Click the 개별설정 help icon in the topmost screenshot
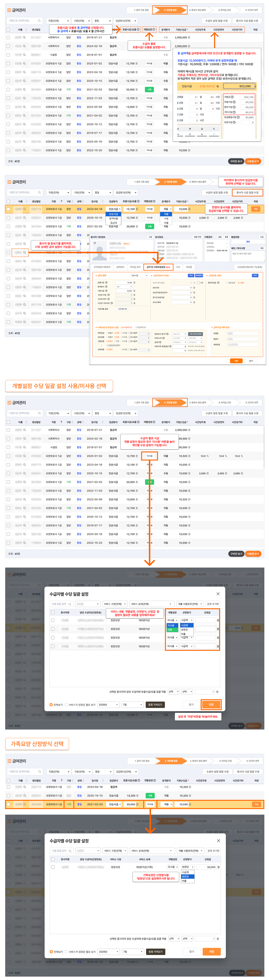This screenshot has height=980, width=269. [x=154, y=30]
